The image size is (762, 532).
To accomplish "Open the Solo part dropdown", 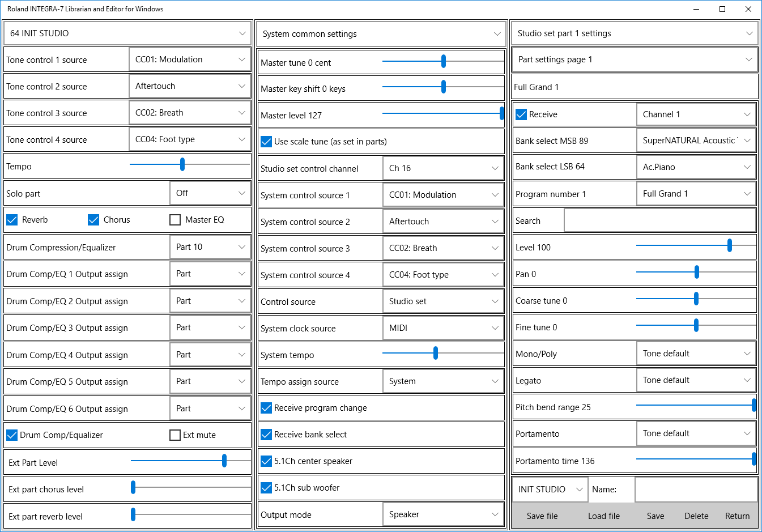I will (210, 193).
